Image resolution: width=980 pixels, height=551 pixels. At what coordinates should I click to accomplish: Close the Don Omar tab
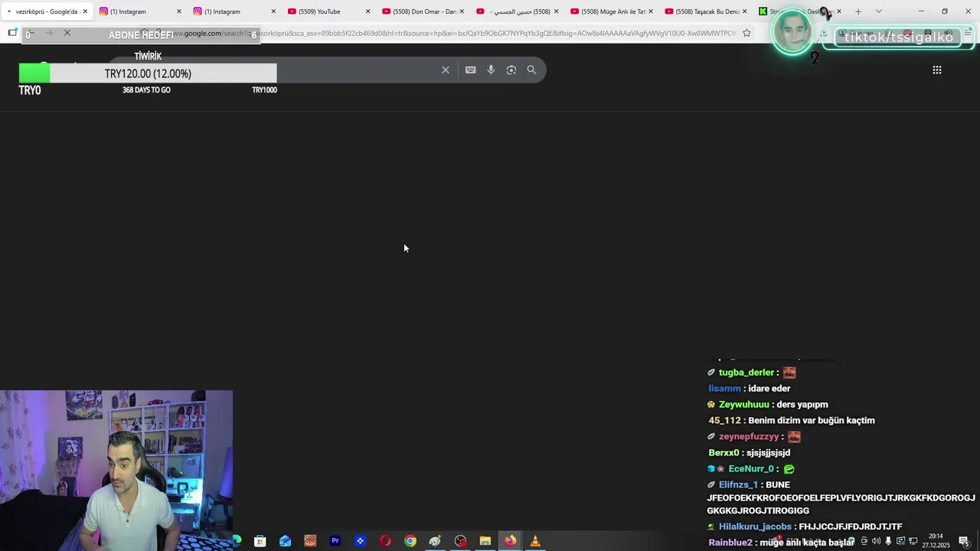(x=462, y=11)
